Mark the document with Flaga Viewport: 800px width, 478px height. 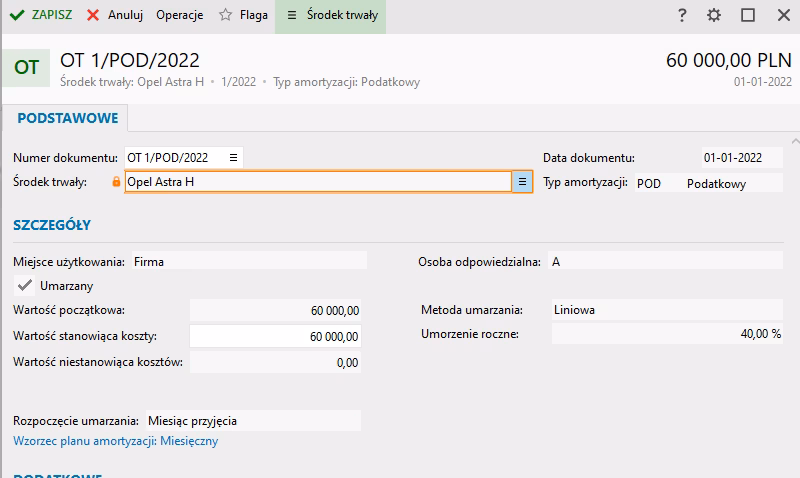243,15
